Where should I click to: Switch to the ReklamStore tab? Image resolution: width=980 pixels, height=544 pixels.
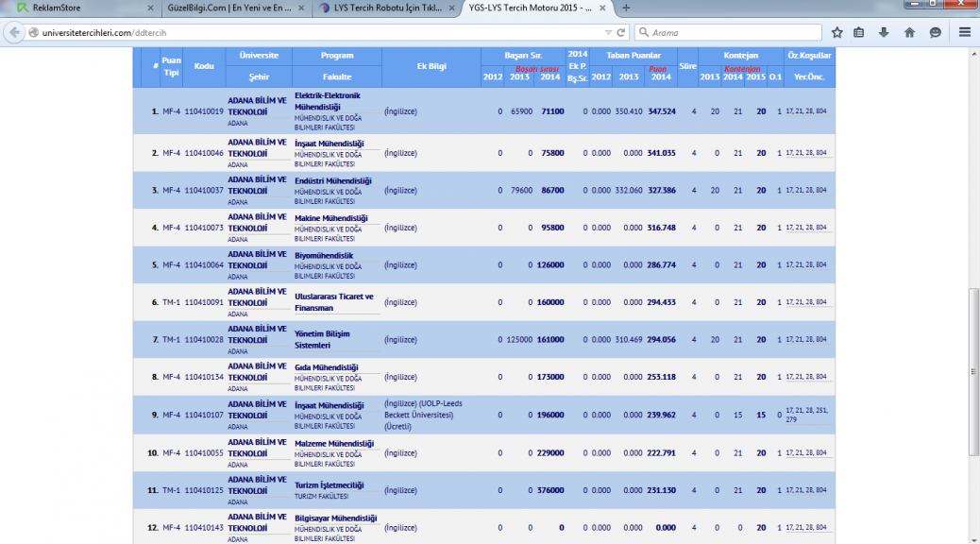pyautogui.click(x=76, y=8)
